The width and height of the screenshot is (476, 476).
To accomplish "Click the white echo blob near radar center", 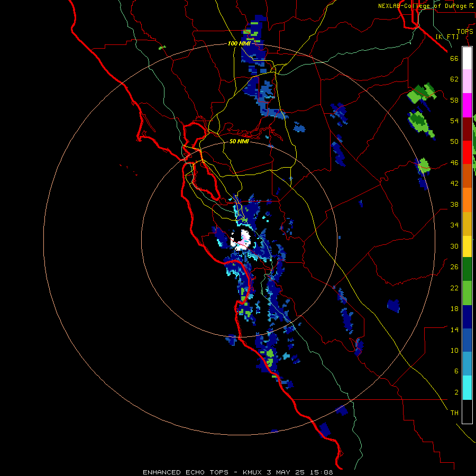I will (241, 241).
